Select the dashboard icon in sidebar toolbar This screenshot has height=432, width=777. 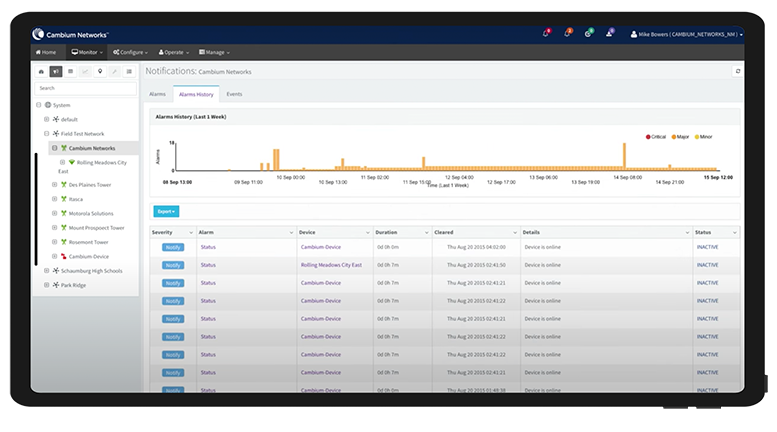point(41,72)
